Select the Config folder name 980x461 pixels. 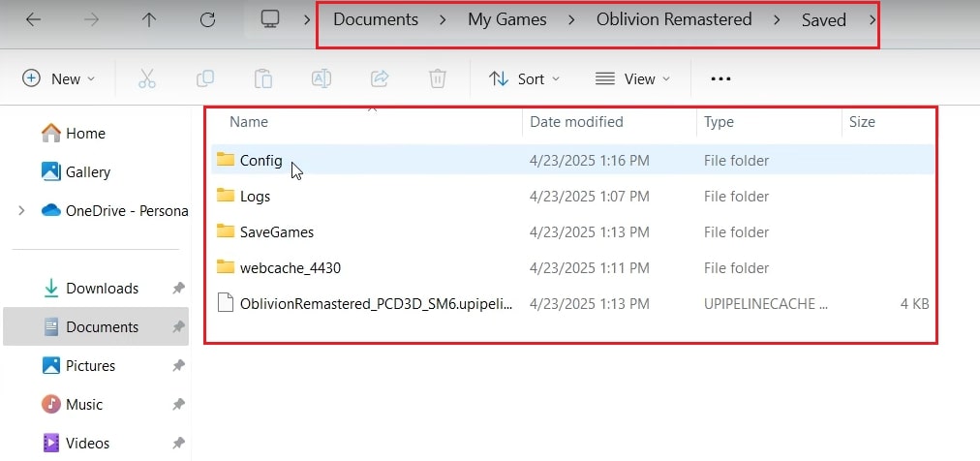coord(261,161)
